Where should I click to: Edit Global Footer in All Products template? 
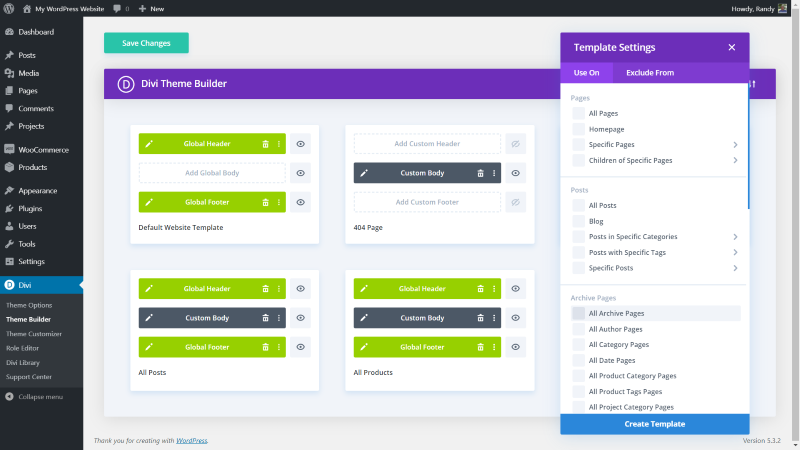pos(364,347)
